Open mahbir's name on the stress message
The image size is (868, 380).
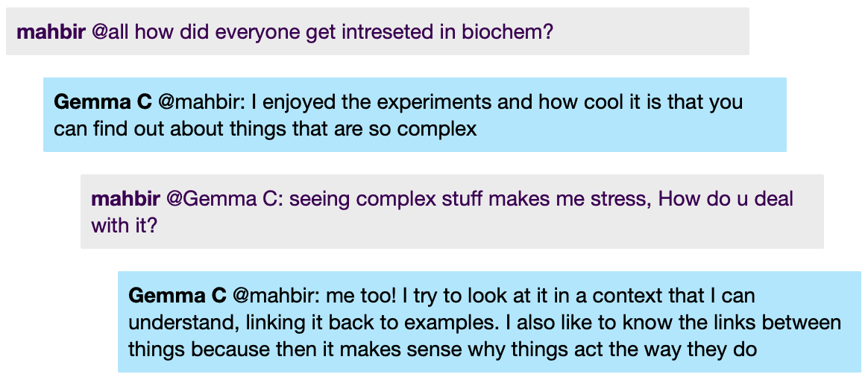point(126,199)
